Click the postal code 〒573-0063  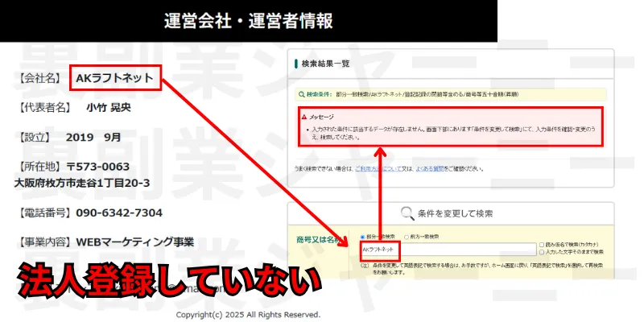click(97, 167)
